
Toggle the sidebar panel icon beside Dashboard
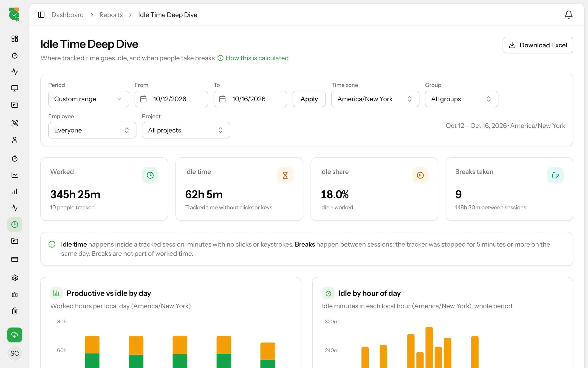pyautogui.click(x=41, y=15)
